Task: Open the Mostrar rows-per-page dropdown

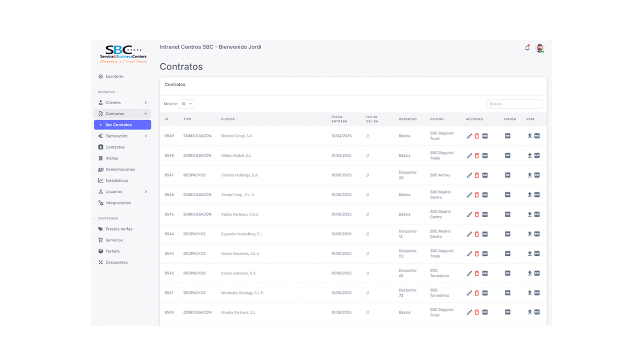Action: 186,104
